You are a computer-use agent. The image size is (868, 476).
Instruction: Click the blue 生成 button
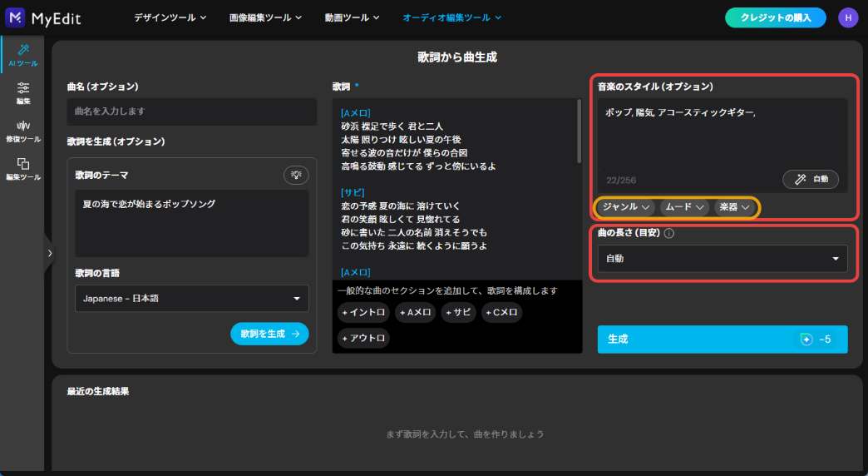click(x=723, y=340)
